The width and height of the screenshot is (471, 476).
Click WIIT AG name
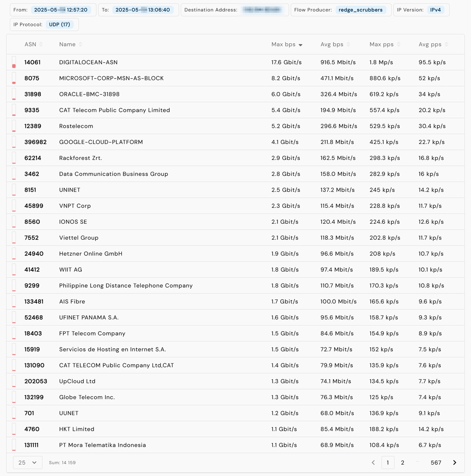point(71,270)
